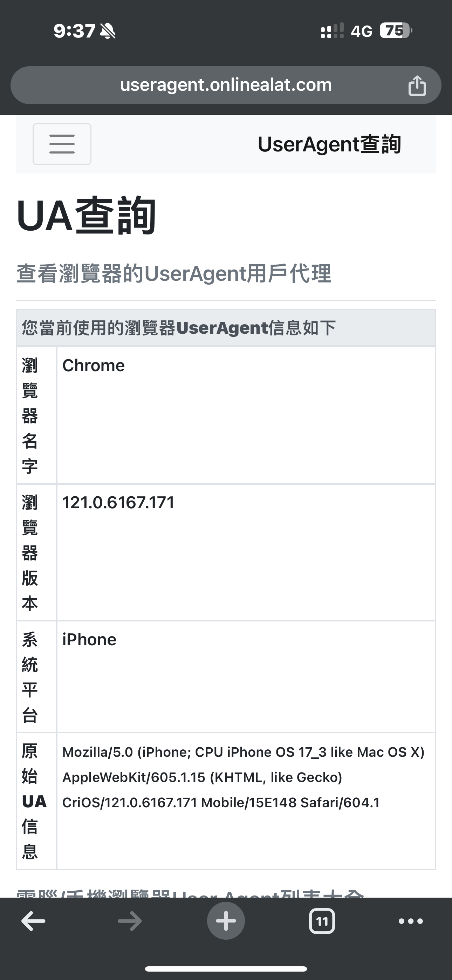Tap the Mozilla/5.0 raw UA string
Image resolution: width=452 pixels, height=980 pixels.
(x=244, y=777)
